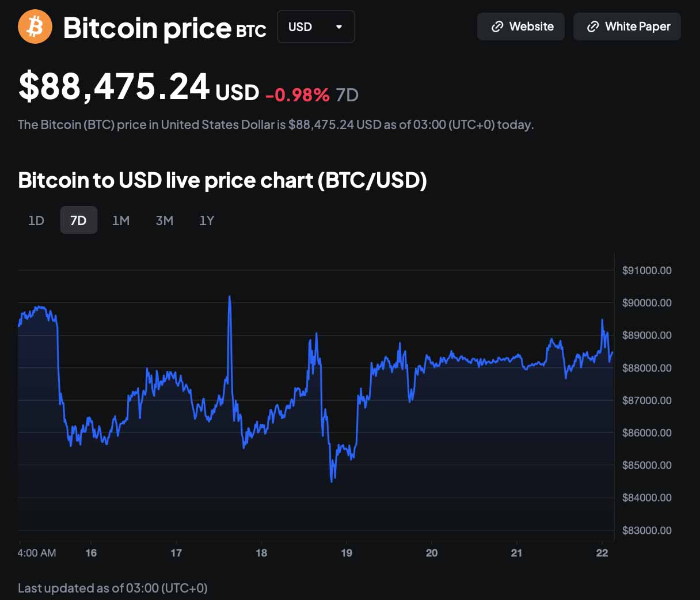Open the White Paper button
The image size is (700, 600).
pos(627,26)
